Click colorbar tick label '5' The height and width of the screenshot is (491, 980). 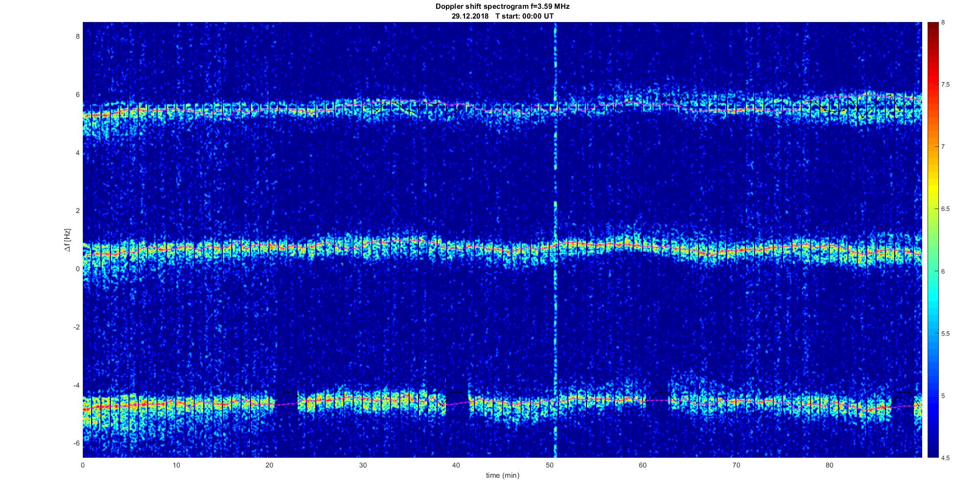pos(943,396)
